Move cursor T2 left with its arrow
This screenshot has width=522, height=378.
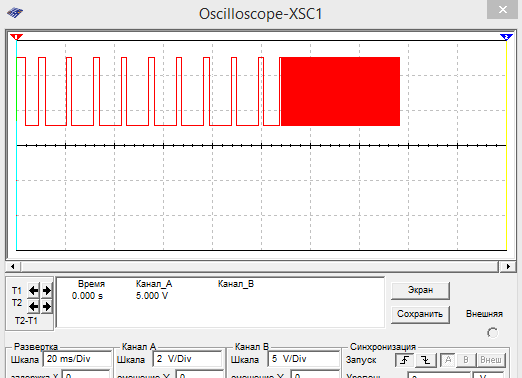[33, 306]
